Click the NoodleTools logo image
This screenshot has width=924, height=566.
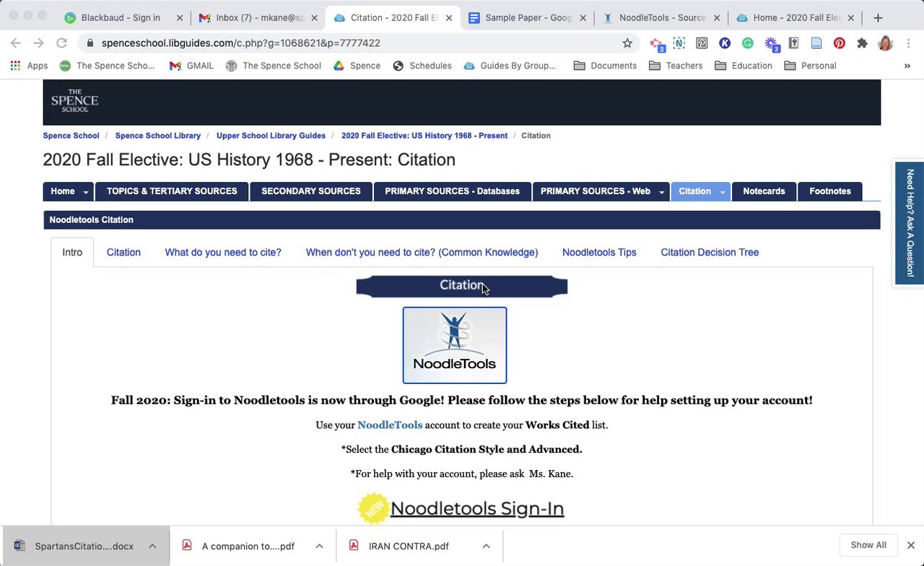(x=455, y=345)
